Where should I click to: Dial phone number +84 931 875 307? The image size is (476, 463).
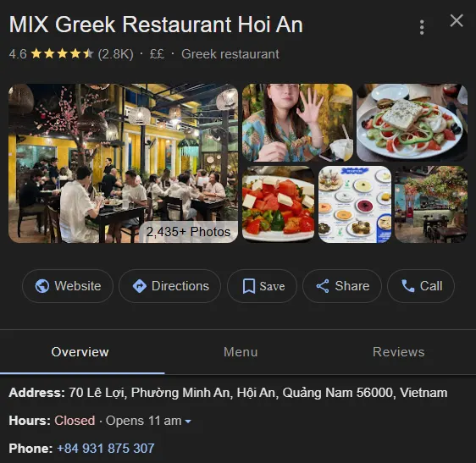pos(106,449)
